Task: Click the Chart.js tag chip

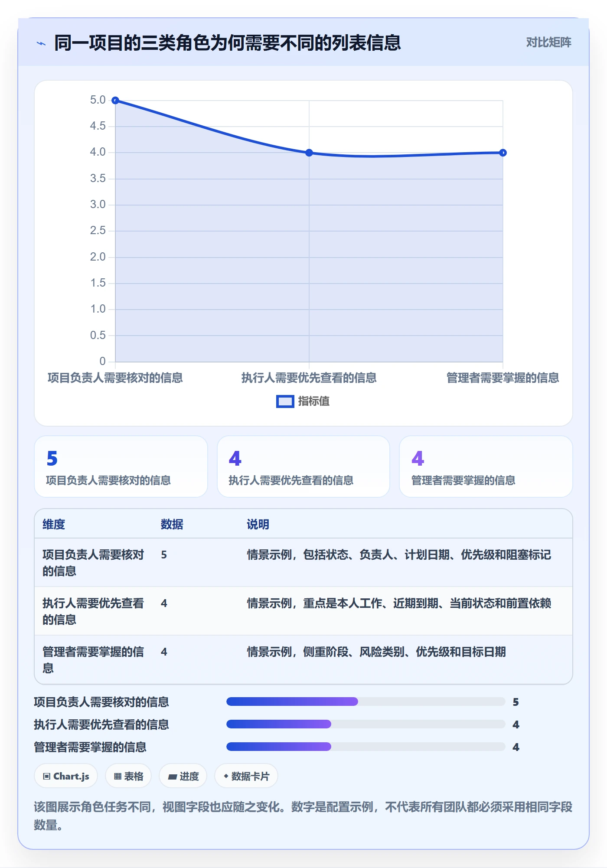Action: coord(66,776)
